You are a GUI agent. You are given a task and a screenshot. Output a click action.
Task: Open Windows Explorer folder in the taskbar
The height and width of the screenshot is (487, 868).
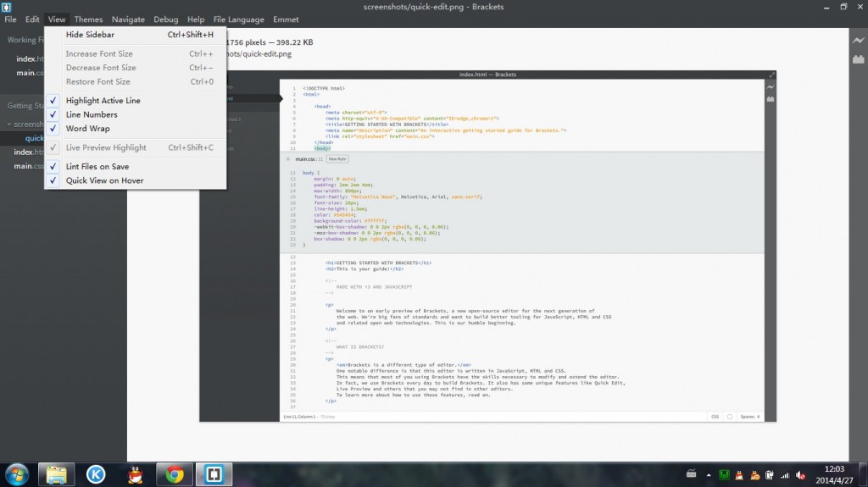click(x=57, y=475)
